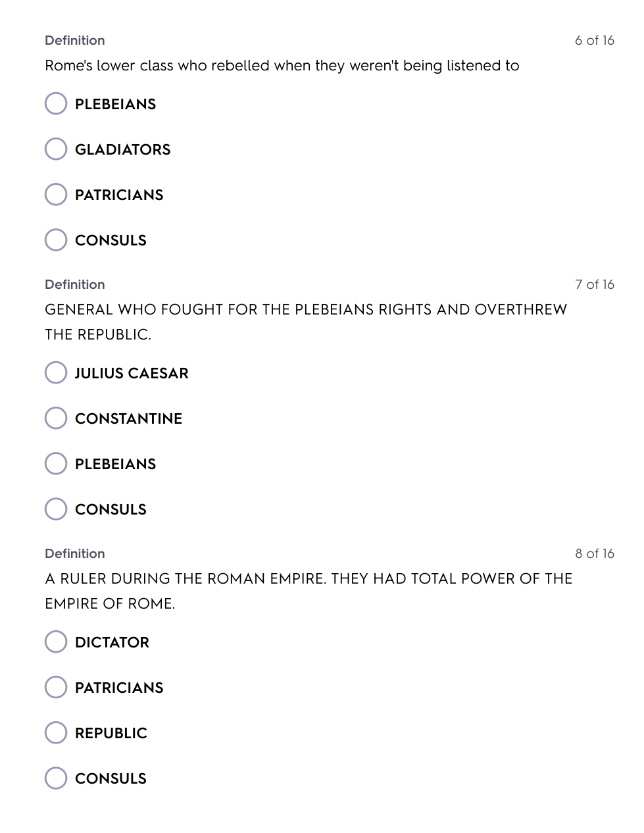Image resolution: width=644 pixels, height=833 pixels.
Task: Pick CONSULS for question 6 of 16
Action: (x=56, y=240)
